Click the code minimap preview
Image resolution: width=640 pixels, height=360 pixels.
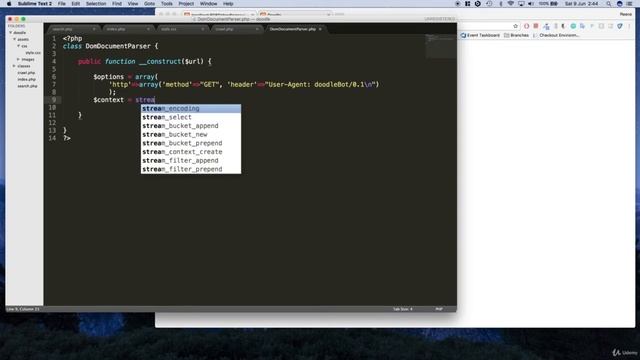pyautogui.click(x=441, y=46)
